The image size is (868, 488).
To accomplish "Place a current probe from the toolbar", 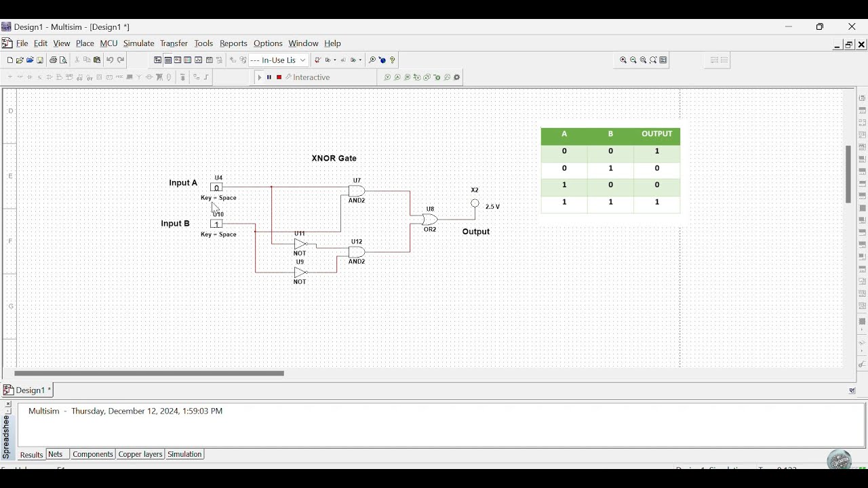I will pyautogui.click(x=397, y=77).
